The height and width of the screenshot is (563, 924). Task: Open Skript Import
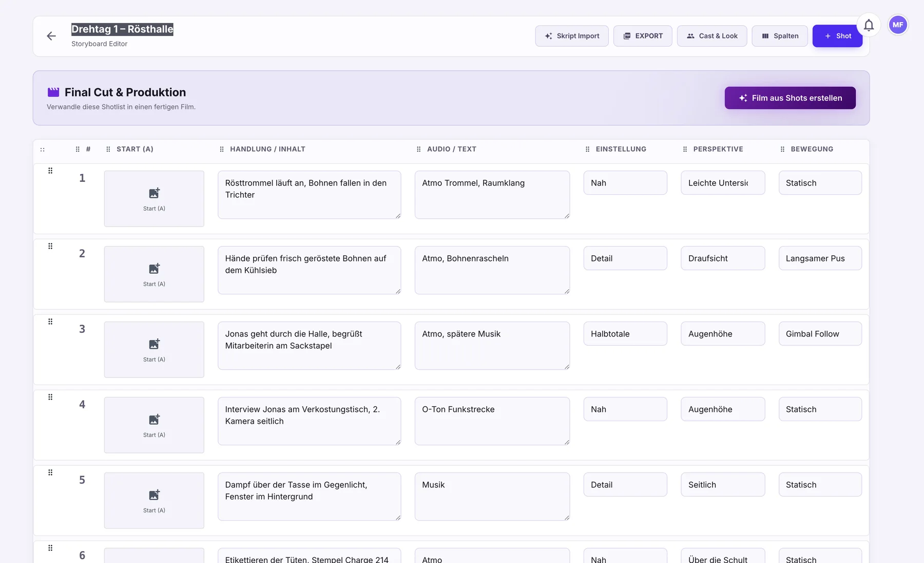(572, 36)
